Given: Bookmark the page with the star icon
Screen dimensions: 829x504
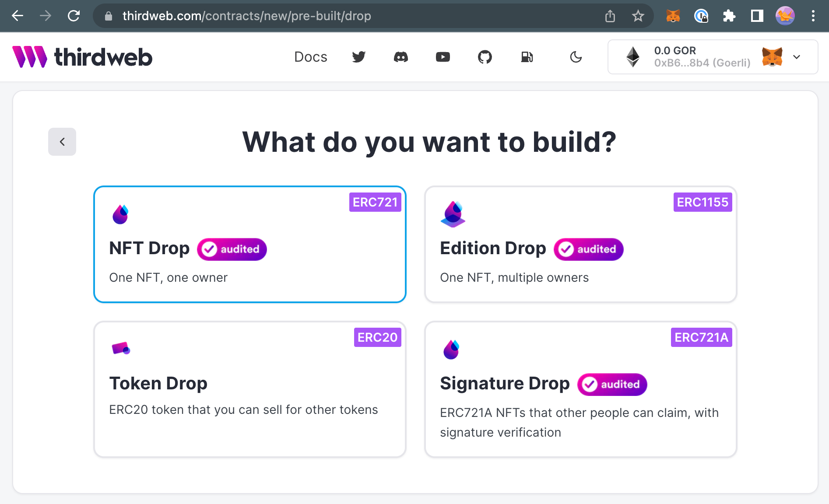Looking at the screenshot, I should 638,16.
